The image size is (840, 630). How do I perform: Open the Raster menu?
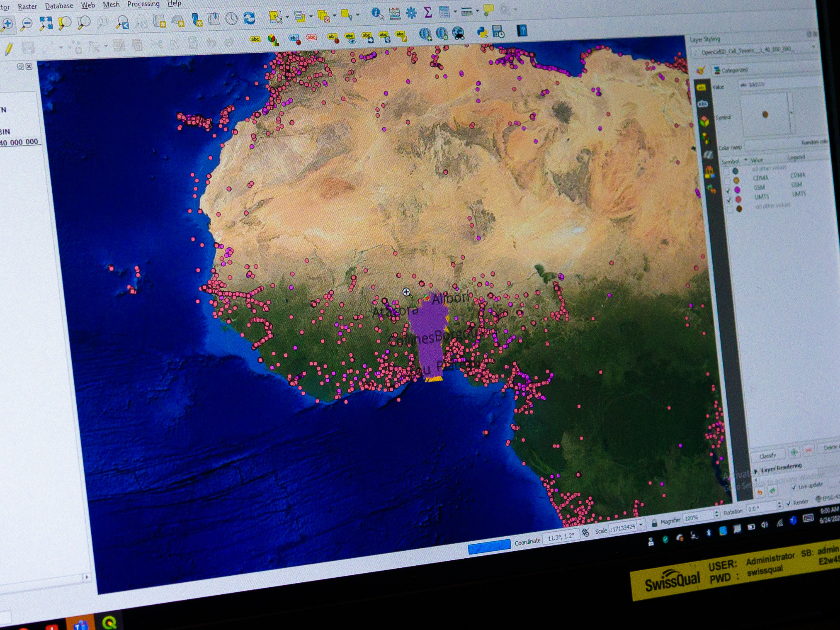pos(27,7)
